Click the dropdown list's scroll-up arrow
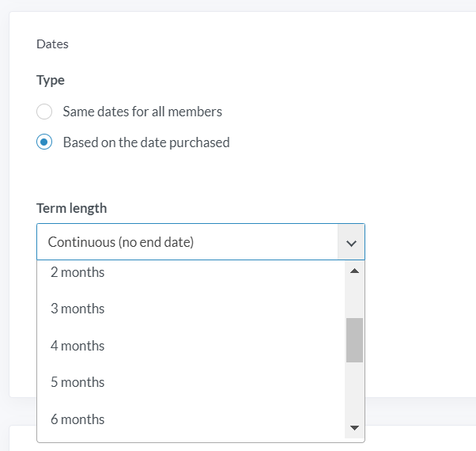 [354, 271]
